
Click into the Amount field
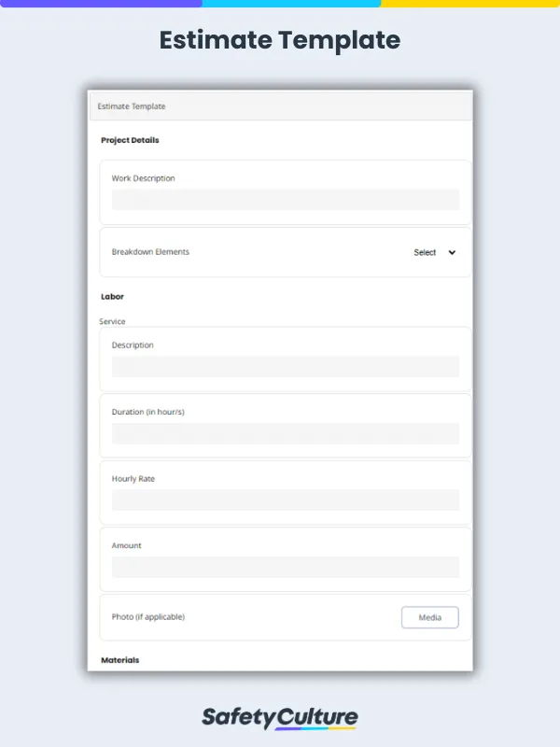point(285,567)
